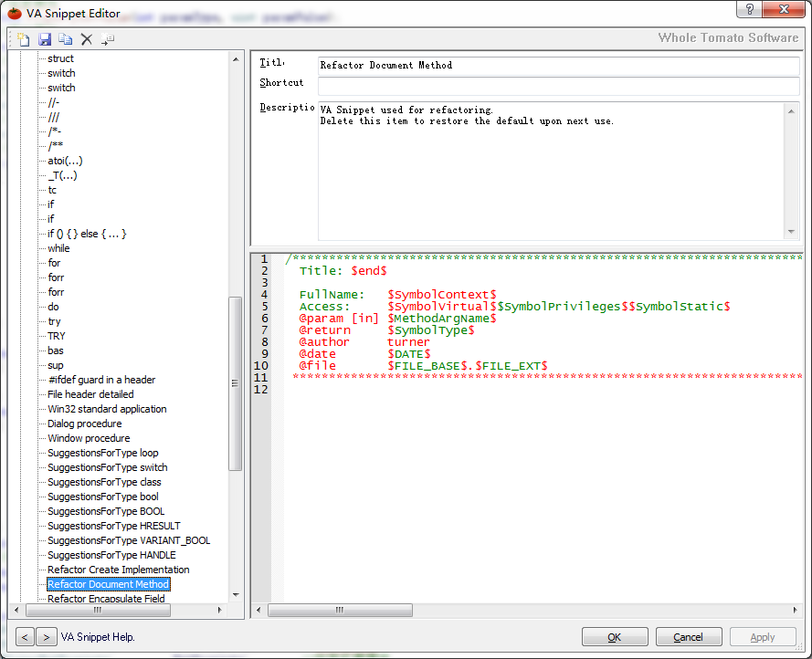Click the code editor horizontal scrollbar thumb

[340, 610]
